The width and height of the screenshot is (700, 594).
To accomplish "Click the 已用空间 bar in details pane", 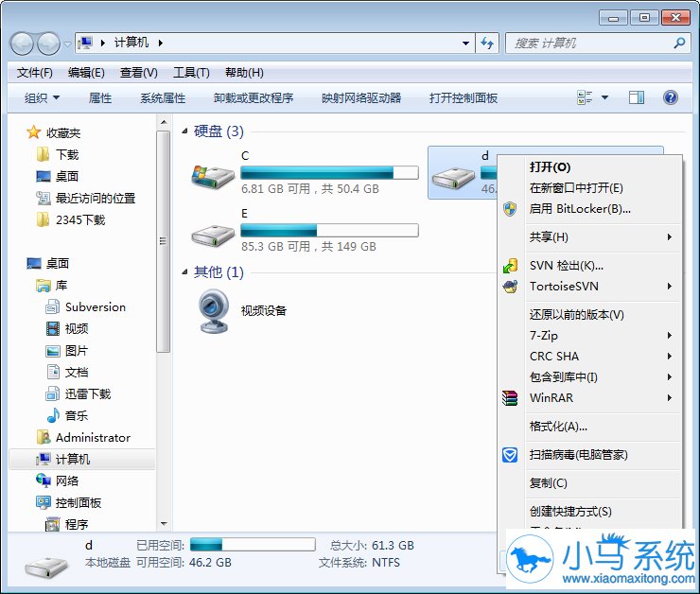I will (x=253, y=545).
